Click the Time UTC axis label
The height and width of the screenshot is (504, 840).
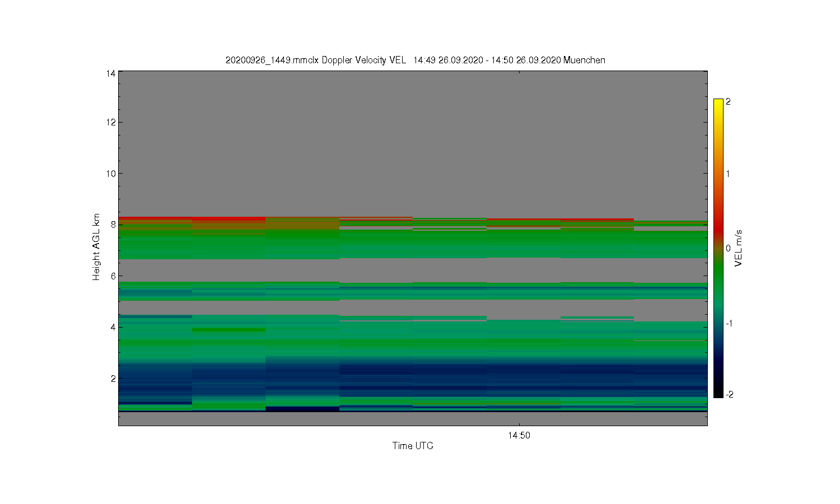(413, 446)
